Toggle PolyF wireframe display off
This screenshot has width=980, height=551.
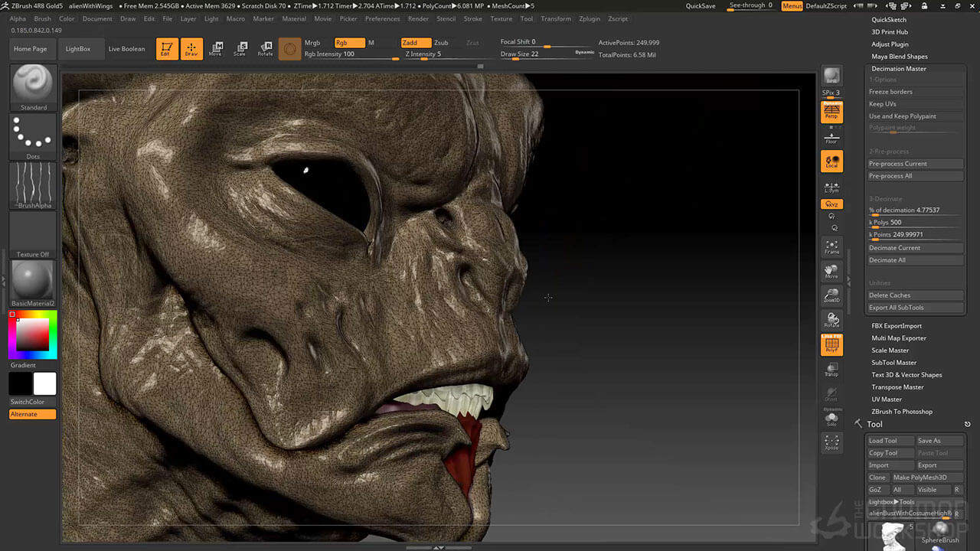831,345
